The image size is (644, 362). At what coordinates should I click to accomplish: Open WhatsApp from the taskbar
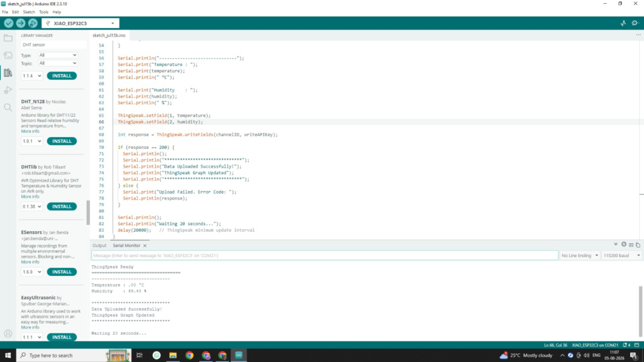pos(157,356)
